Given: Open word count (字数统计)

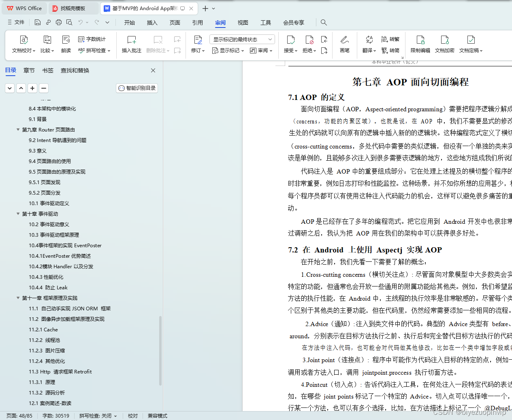Looking at the screenshot, I should click(x=92, y=39).
